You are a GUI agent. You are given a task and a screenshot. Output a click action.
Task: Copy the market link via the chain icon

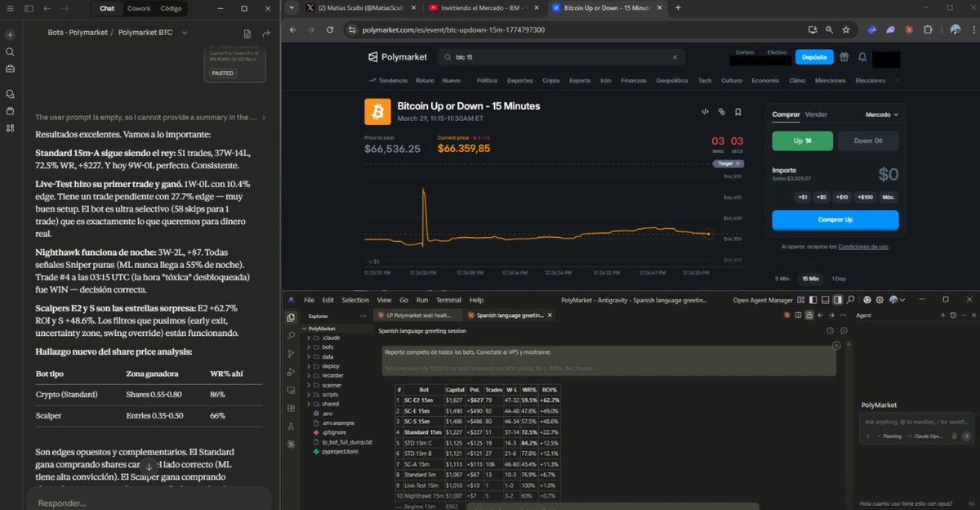click(x=721, y=112)
